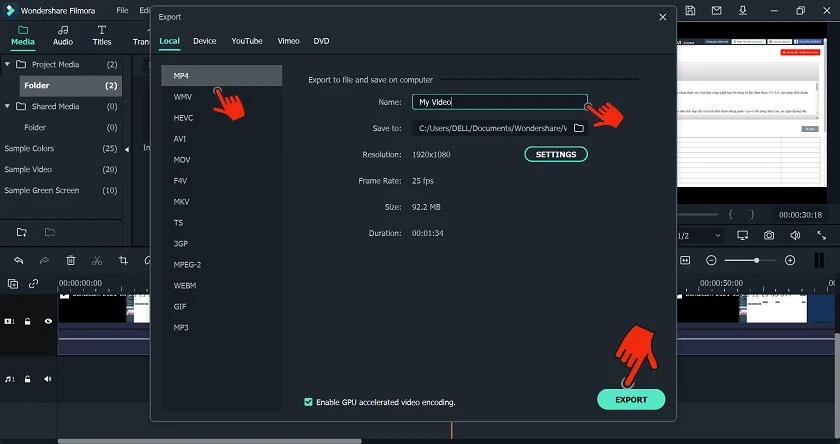The image size is (840, 444).
Task: Choose MP4 export format
Action: pos(221,76)
